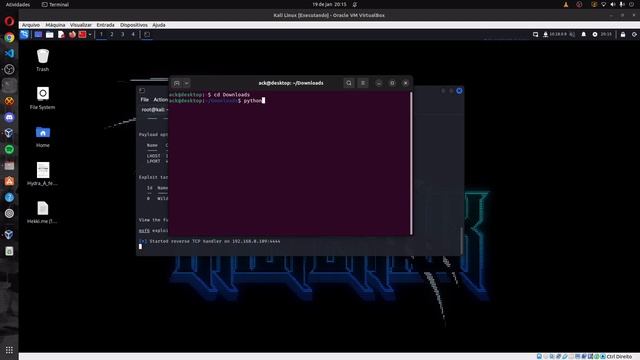Click the VLC cone tray icon
The height and width of the screenshot is (360, 640).
pyautogui.click(x=566, y=4)
